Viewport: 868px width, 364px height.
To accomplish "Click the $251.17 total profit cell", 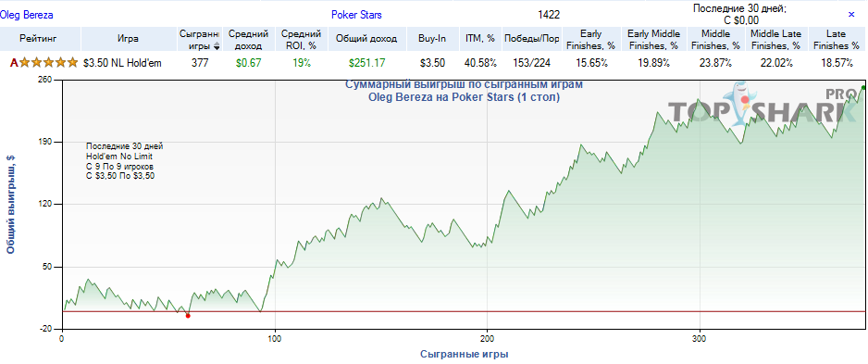I will tap(367, 63).
